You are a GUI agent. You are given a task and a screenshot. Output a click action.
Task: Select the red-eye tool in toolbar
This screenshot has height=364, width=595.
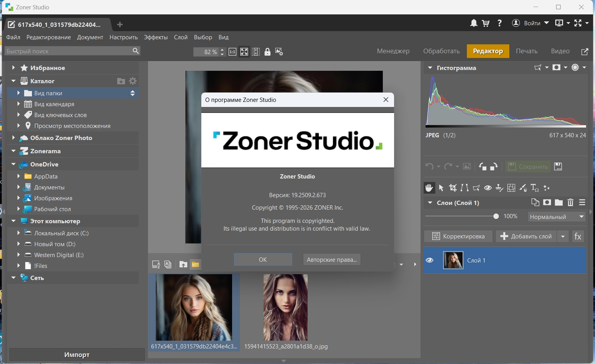click(488, 188)
